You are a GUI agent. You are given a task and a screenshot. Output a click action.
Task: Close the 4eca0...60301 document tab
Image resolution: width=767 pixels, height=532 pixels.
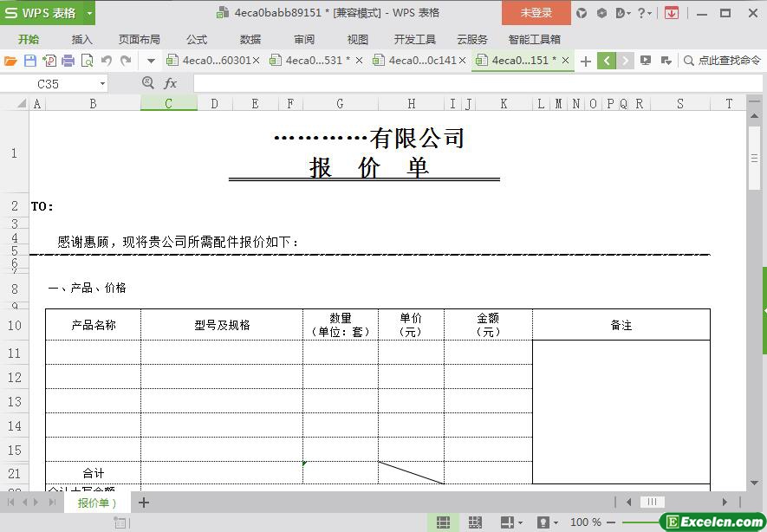point(257,61)
